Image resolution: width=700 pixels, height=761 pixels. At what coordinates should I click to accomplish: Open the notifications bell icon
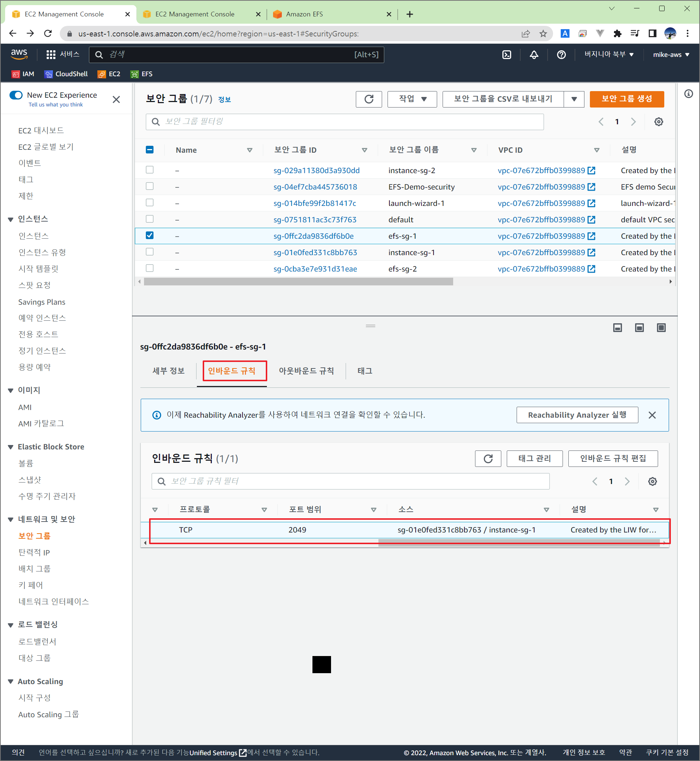(x=534, y=55)
